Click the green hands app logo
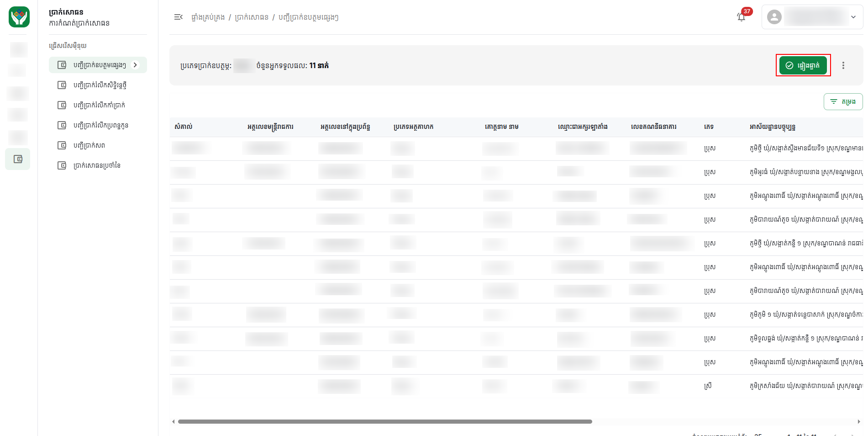The height and width of the screenshot is (436, 868). (x=19, y=17)
